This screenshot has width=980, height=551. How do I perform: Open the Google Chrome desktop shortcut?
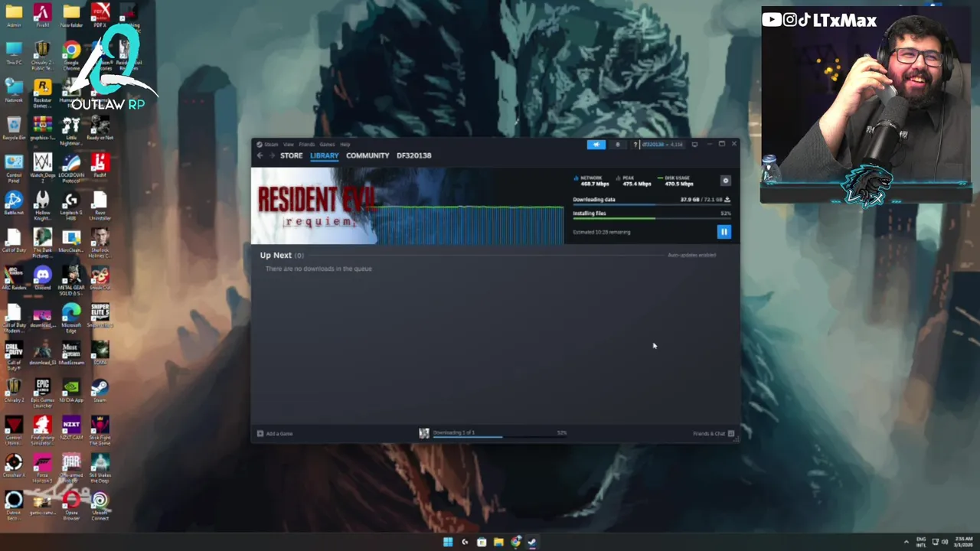click(71, 56)
